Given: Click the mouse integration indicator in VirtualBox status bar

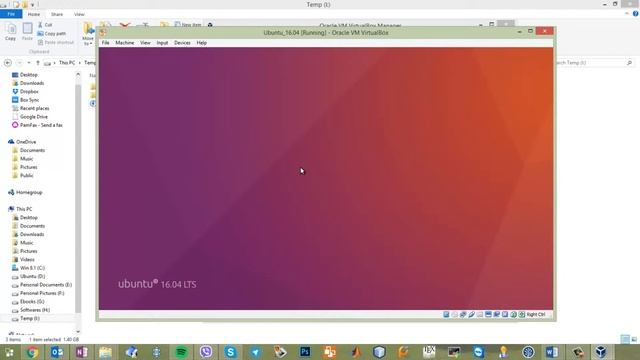Looking at the screenshot, I should (x=513, y=314).
